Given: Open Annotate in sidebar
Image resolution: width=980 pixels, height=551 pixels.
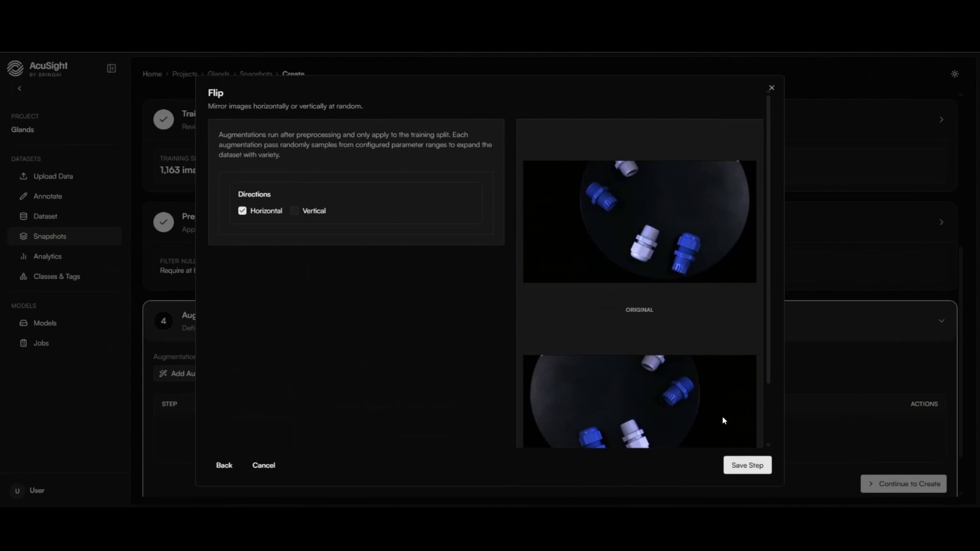Looking at the screenshot, I should [64, 196].
